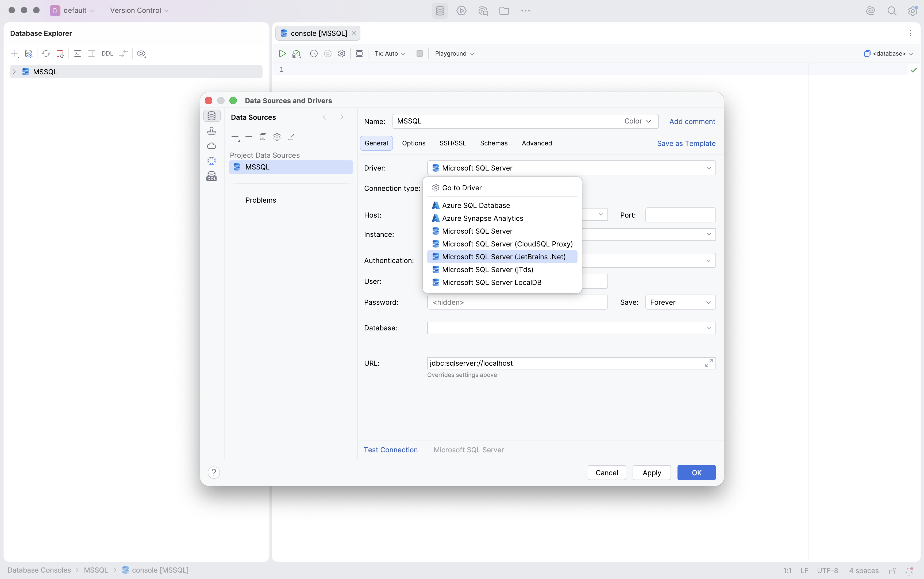Click the export arrow icon in Data Sources toolbar
This screenshot has height=579, width=924.
[291, 137]
